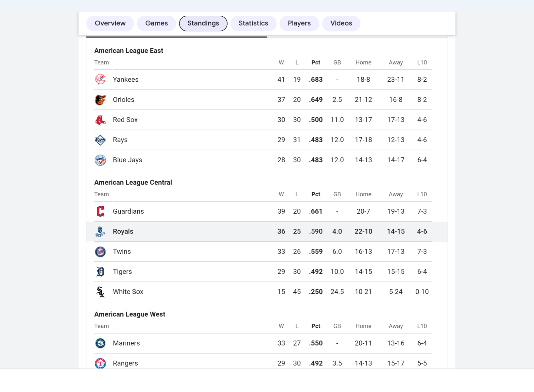Viewport: 534px width, 392px height.
Task: Click Orioles games behind value 2.5
Action: [337, 100]
